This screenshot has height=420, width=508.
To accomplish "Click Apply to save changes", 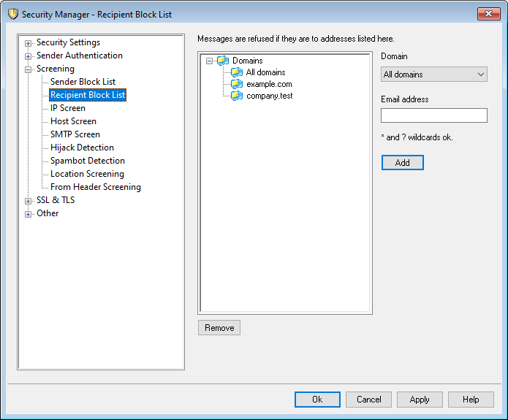I will [419, 400].
